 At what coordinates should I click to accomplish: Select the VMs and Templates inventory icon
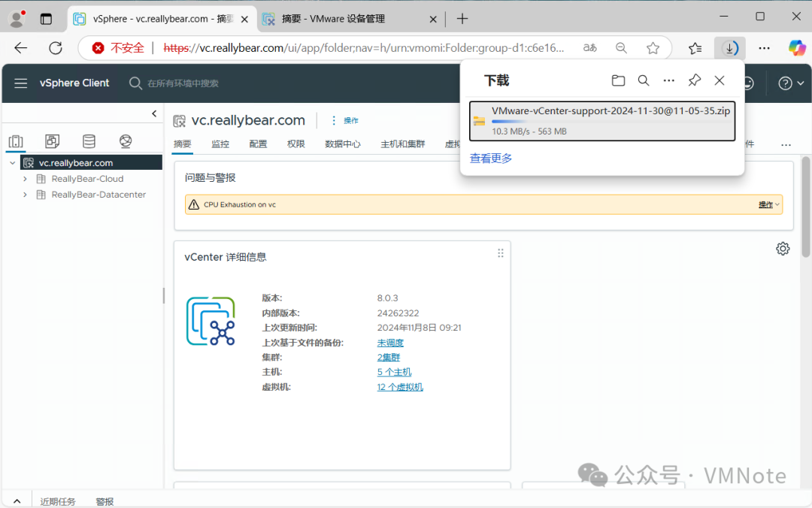point(53,141)
